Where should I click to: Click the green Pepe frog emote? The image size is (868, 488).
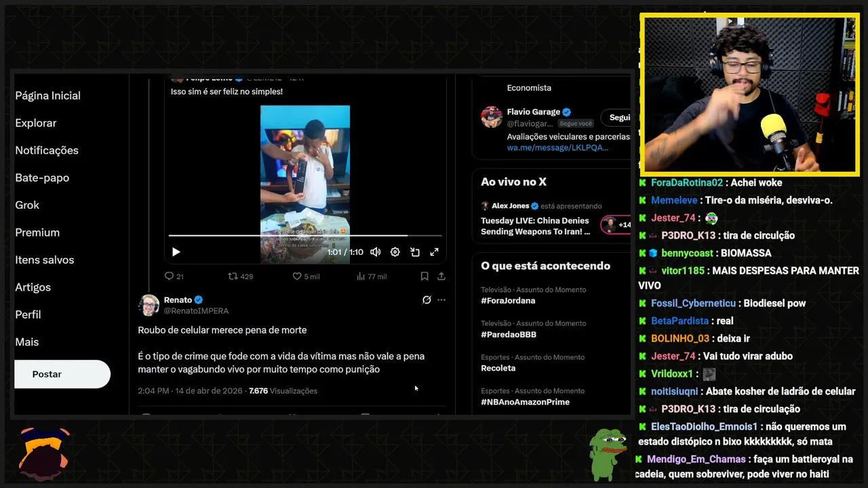point(607,454)
